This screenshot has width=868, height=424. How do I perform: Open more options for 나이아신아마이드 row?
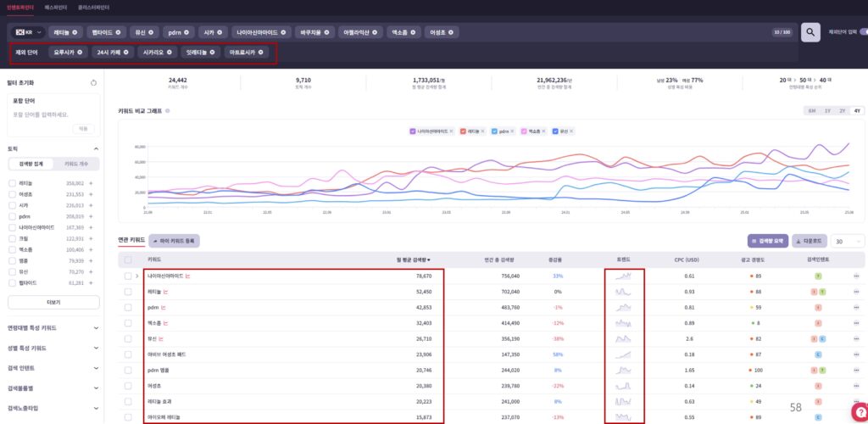(x=856, y=276)
